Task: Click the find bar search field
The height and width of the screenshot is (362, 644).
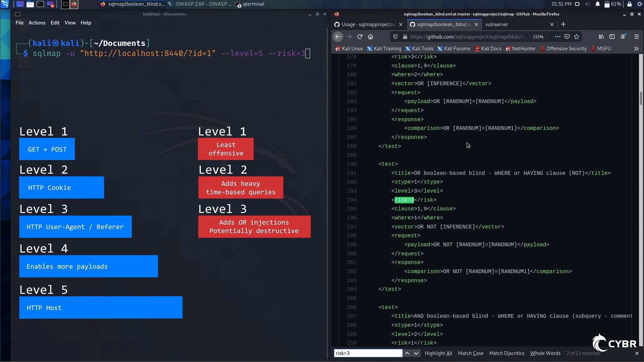Action: (x=368, y=353)
